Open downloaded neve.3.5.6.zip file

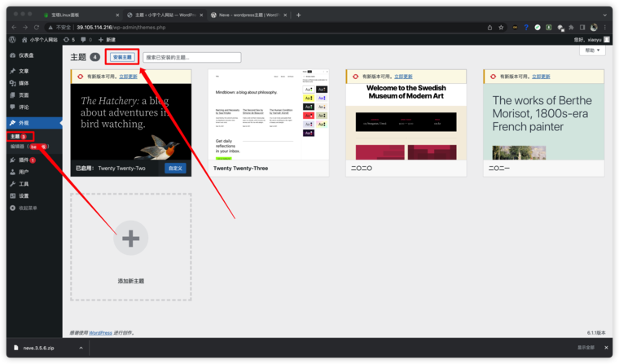[x=39, y=348]
